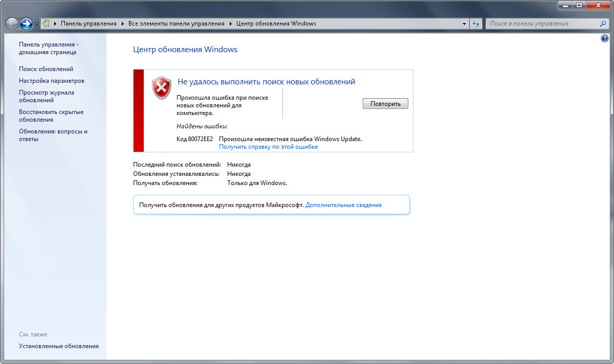
Task: Click the 'Только для Windows.' value
Action: click(x=257, y=183)
